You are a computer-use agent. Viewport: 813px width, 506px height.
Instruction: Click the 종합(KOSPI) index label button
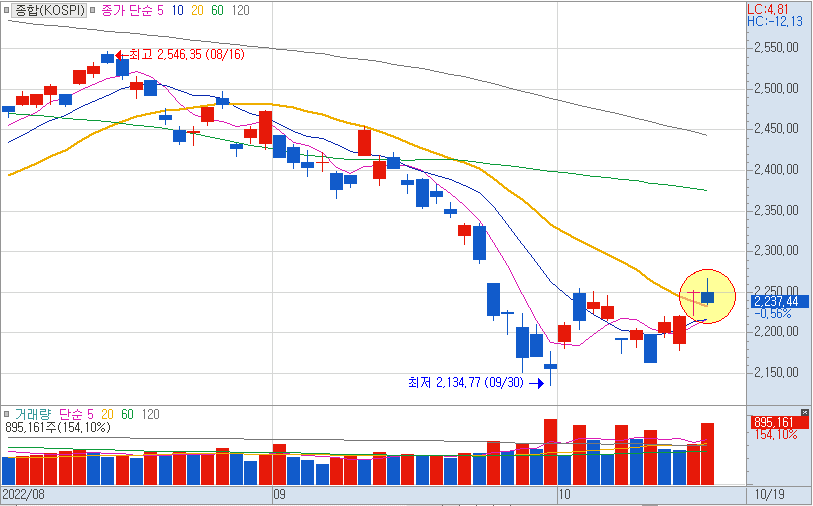click(49, 10)
